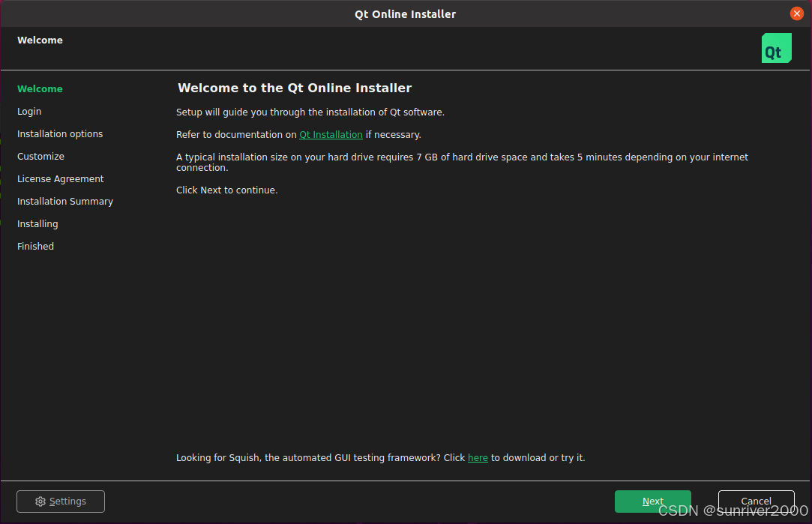Select the Login step in sidebar
The height and width of the screenshot is (524, 812).
pos(29,112)
